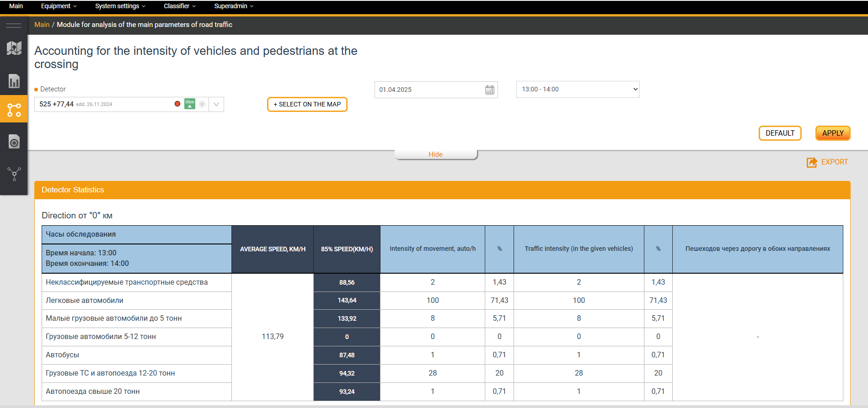868x408 pixels.
Task: Open the Superadmin menu
Action: point(234,6)
